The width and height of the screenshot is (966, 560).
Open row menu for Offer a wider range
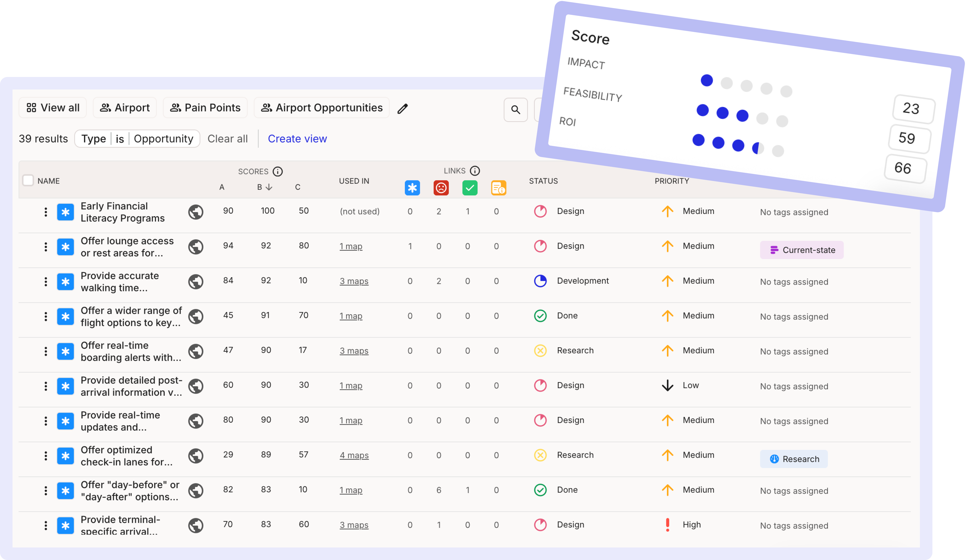pyautogui.click(x=46, y=317)
